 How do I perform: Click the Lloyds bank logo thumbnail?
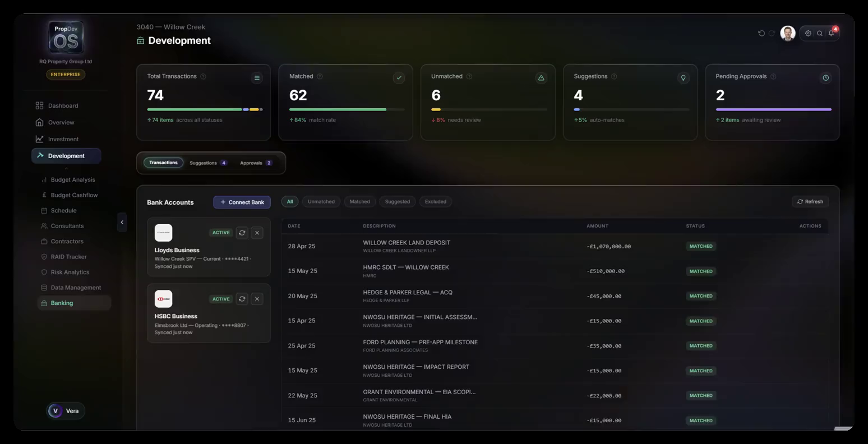[163, 233]
